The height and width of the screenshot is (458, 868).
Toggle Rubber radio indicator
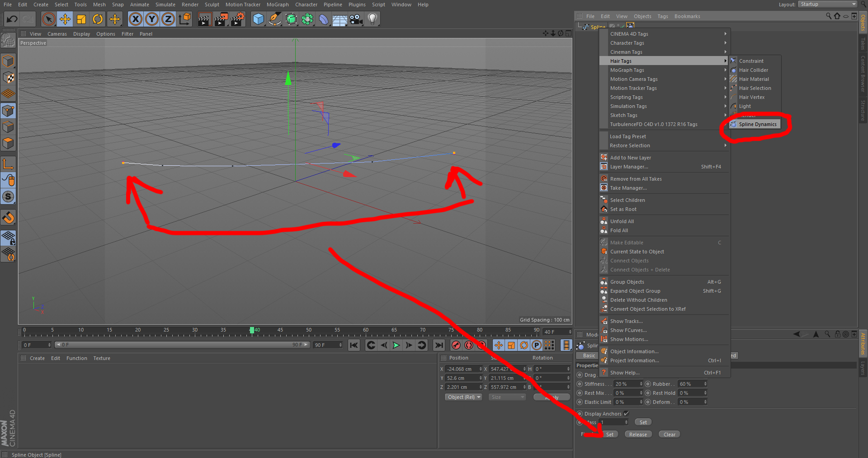(x=648, y=384)
